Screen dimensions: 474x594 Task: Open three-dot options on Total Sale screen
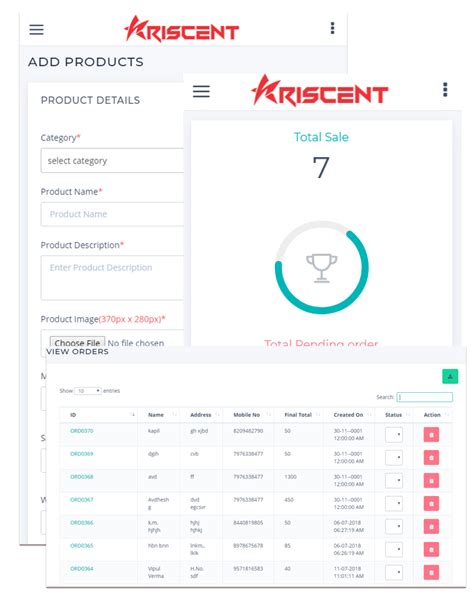click(445, 90)
